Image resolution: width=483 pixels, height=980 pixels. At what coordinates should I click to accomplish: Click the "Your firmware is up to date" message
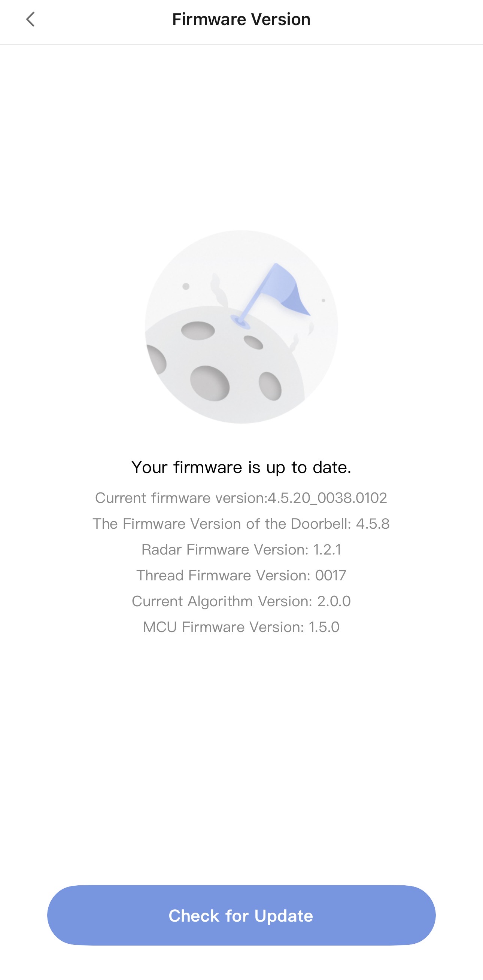(241, 467)
